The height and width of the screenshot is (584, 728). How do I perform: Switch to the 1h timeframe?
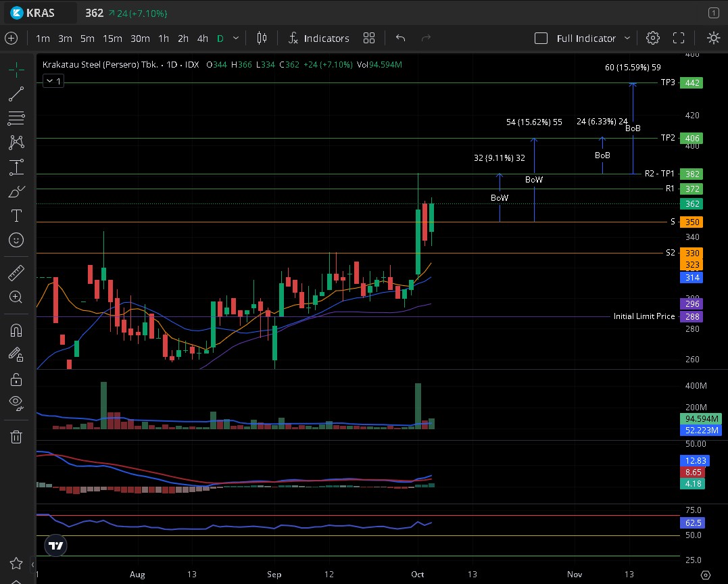pos(164,39)
